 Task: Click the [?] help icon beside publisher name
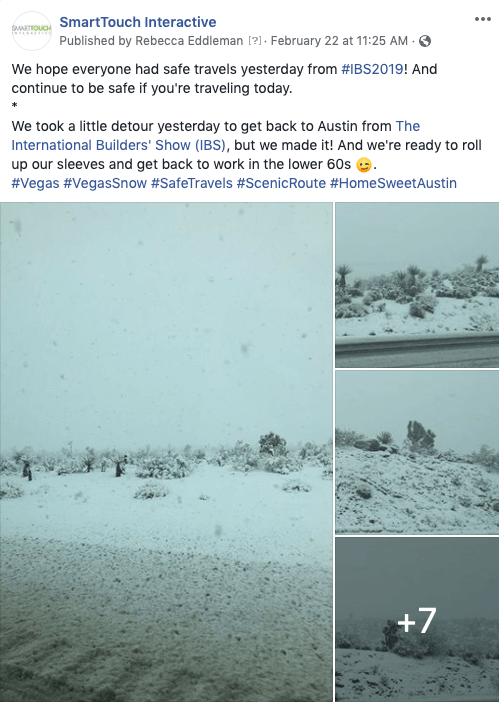(255, 41)
